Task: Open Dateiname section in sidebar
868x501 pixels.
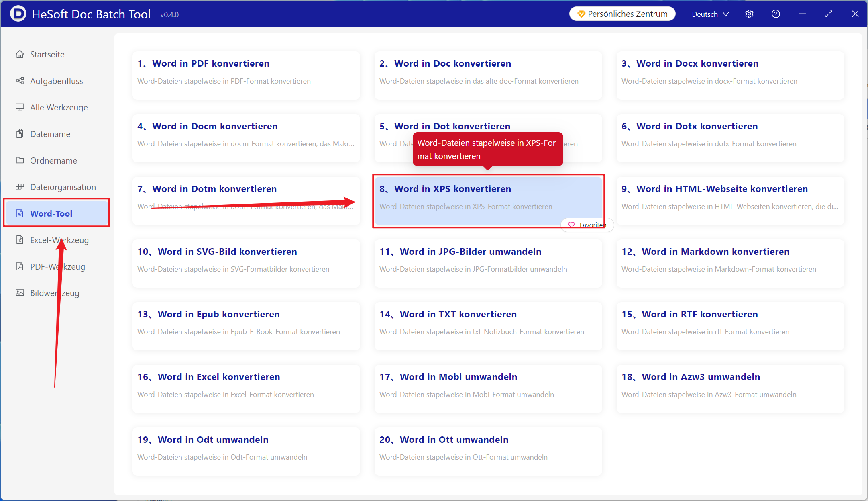Action: click(56, 134)
